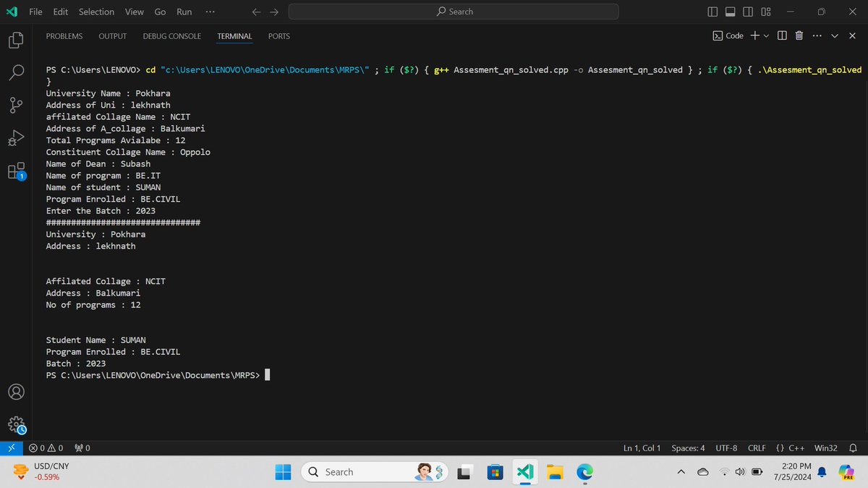Close the terminal panel
Screen dimensions: 868x488
(x=851, y=35)
